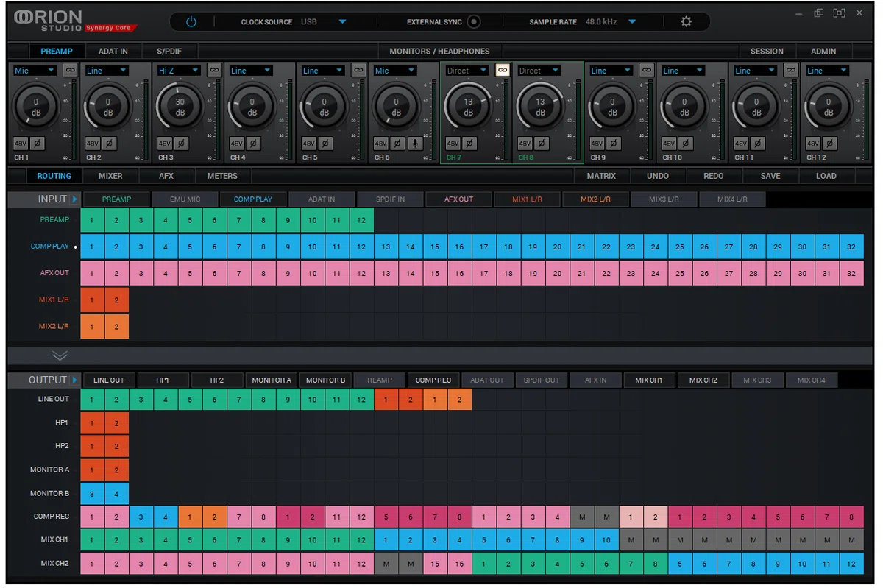Toggle 48V on CH 9
The image size is (883, 588).
click(597, 144)
